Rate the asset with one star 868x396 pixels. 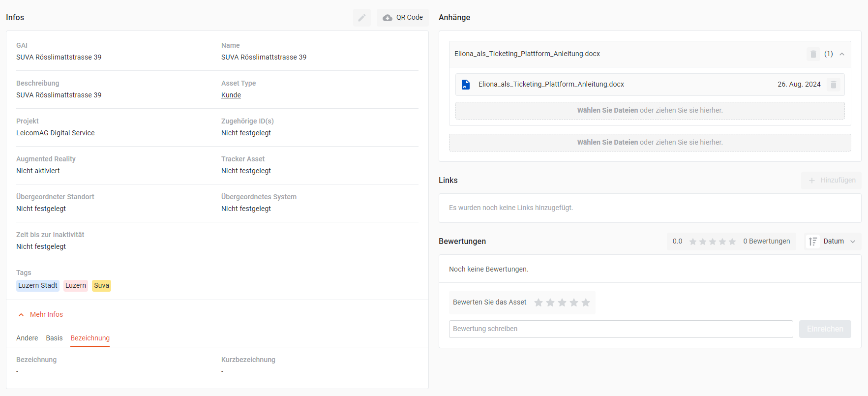[539, 303]
